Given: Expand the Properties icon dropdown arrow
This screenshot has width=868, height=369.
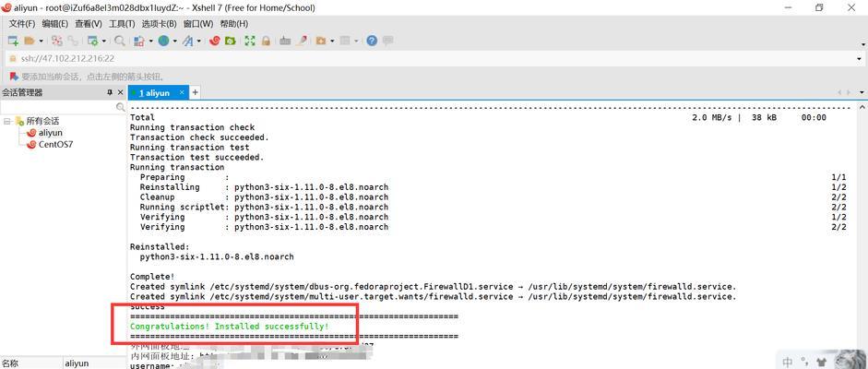Looking at the screenshot, I should point(103,41).
